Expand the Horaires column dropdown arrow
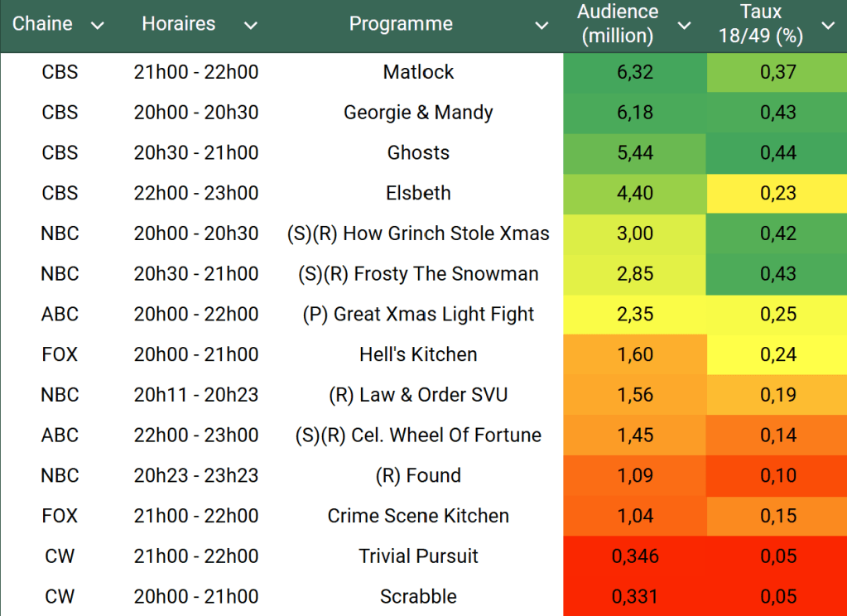The width and height of the screenshot is (847, 616). click(x=250, y=26)
